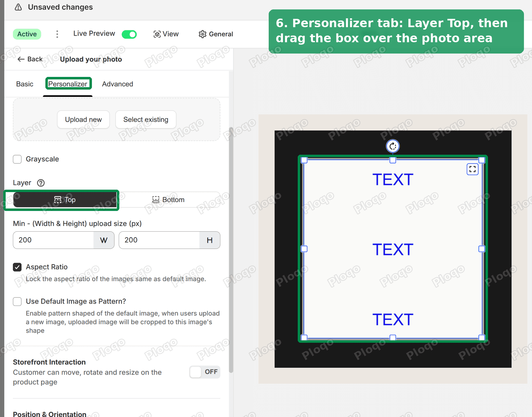Screen dimensions: 532x417
Task: Go Back from Upload your photo
Action: coord(30,59)
